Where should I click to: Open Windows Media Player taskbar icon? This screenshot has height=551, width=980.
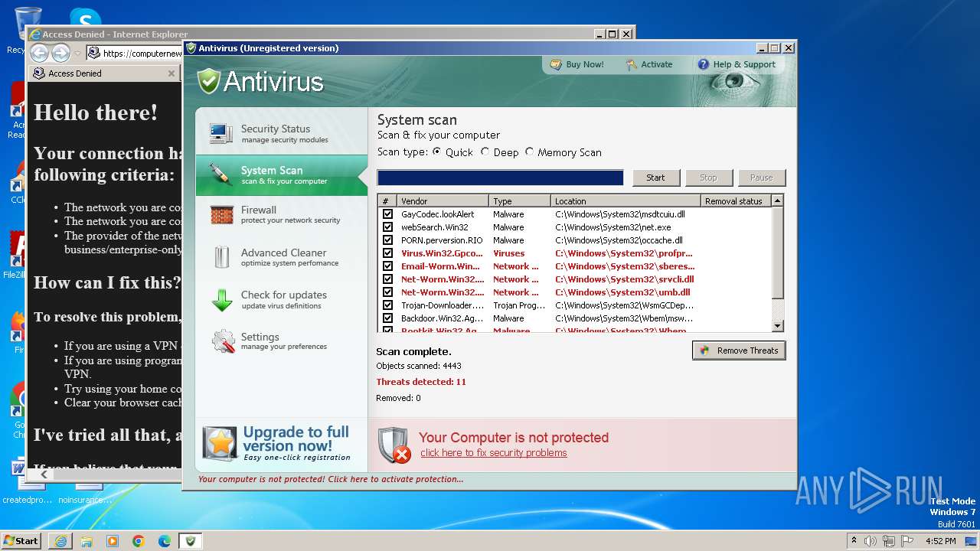[x=113, y=541]
